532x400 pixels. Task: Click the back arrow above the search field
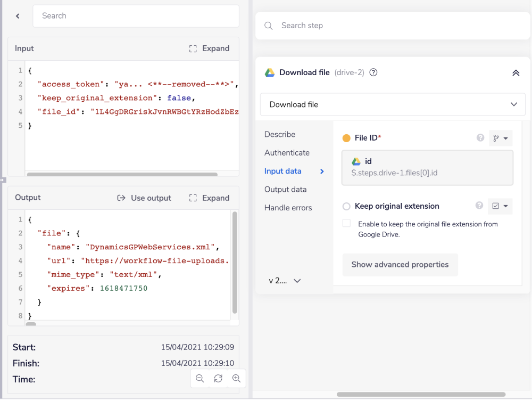tap(16, 16)
